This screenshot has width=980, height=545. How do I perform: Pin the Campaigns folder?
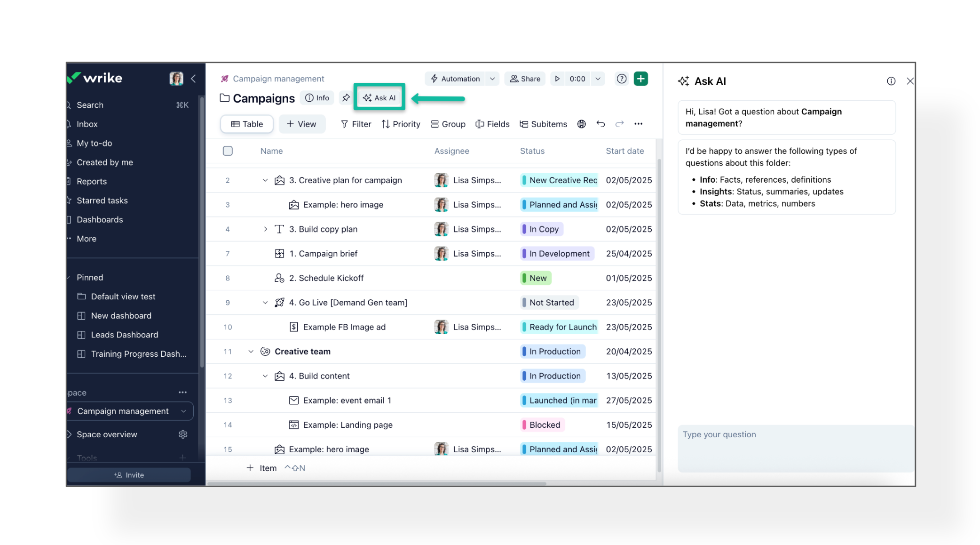pyautogui.click(x=346, y=98)
